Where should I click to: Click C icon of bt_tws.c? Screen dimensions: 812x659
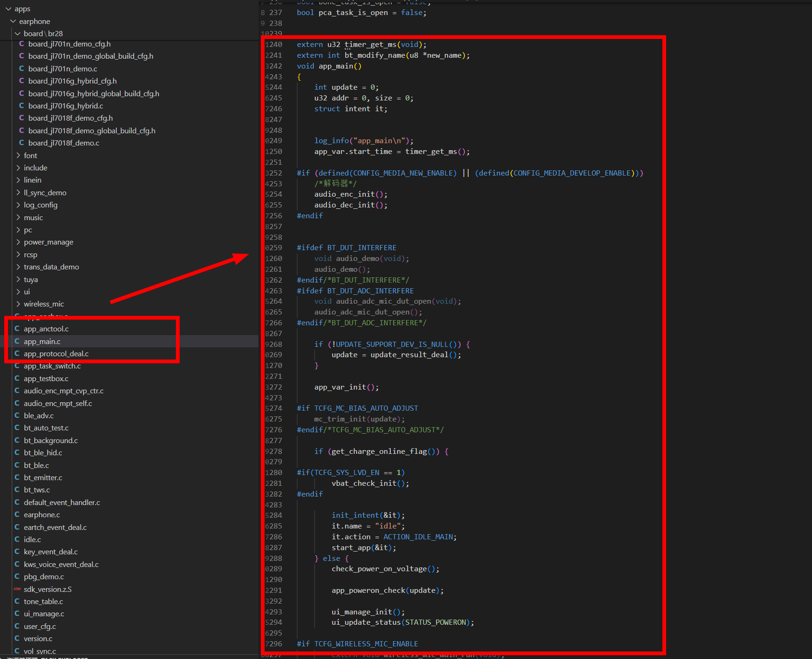[17, 490]
